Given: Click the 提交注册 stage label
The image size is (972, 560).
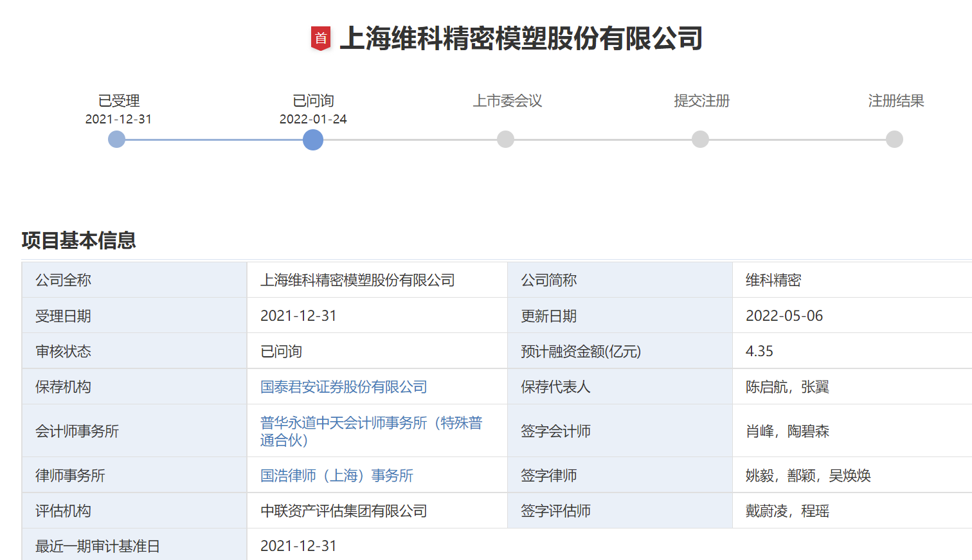Looking at the screenshot, I should (701, 101).
